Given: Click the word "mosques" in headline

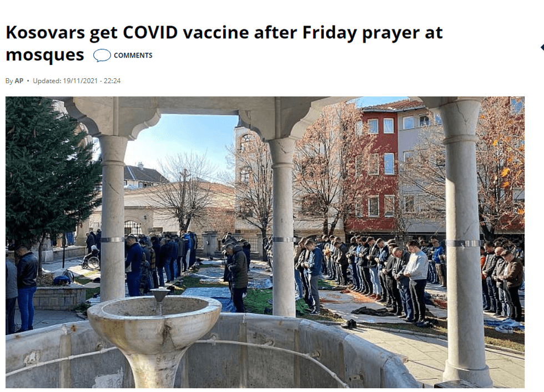Looking at the screenshot, I should click(x=45, y=55).
